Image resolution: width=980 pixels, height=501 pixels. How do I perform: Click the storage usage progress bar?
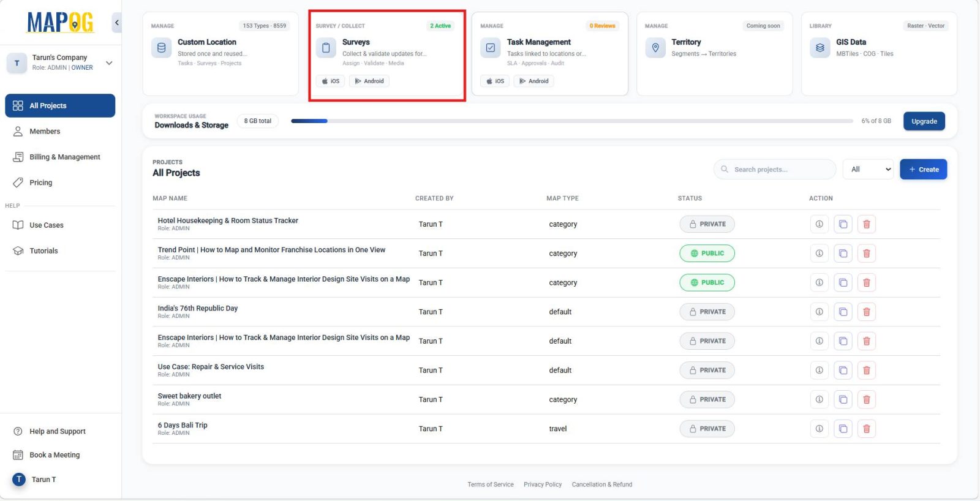coord(572,121)
